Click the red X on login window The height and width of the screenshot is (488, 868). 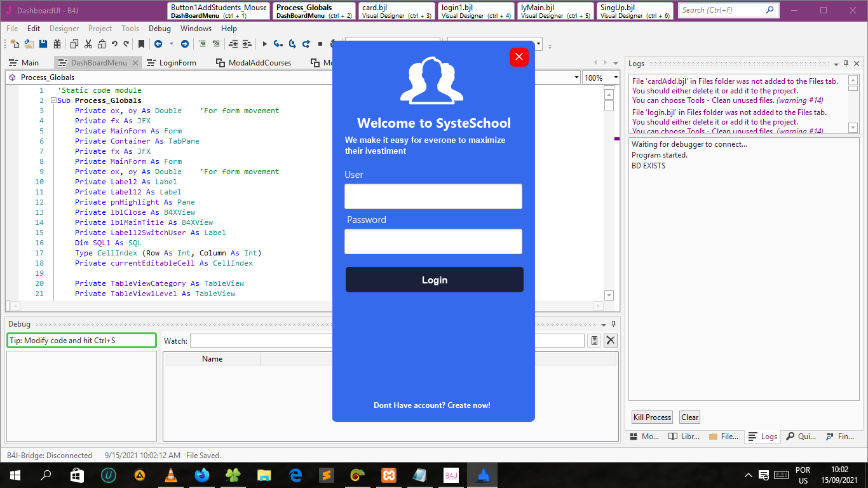coord(519,57)
